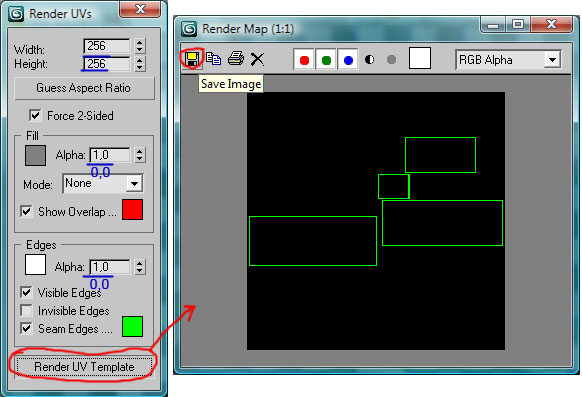
Task: Toggle the red channel display
Action: tap(304, 59)
